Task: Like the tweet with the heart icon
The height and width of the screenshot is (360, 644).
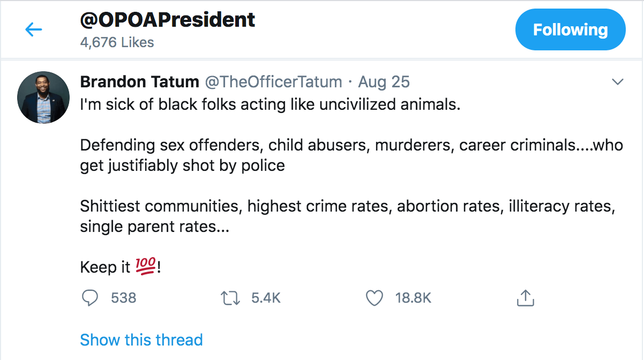Action: (x=375, y=298)
